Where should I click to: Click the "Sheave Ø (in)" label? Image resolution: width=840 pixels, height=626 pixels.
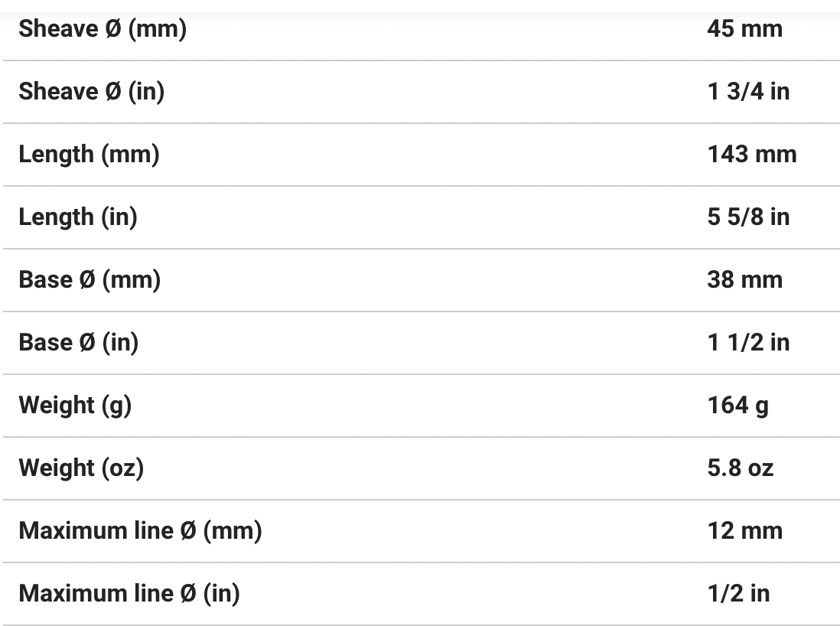point(92,92)
